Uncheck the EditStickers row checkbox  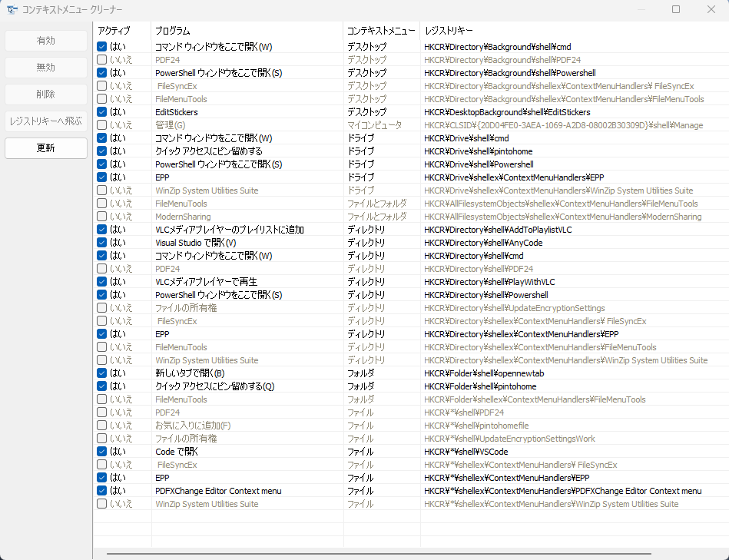[x=102, y=112]
